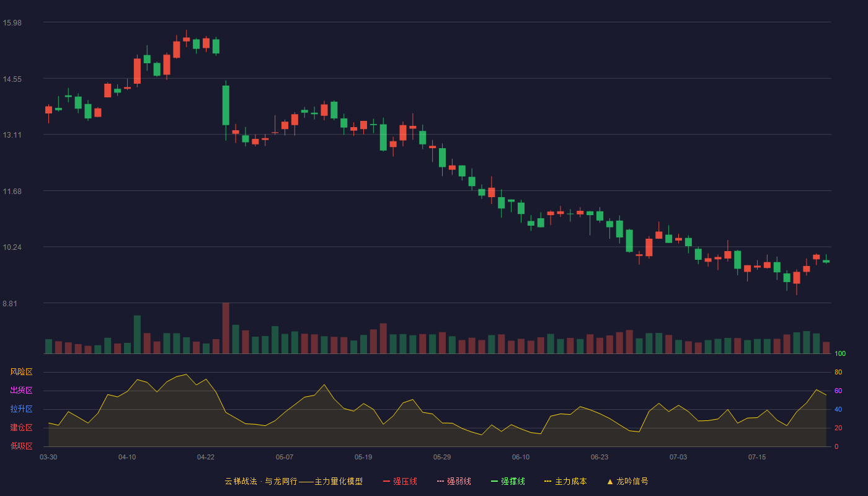Click the 20 indicator scale label
This screenshot has width=868, height=496.
pyautogui.click(x=838, y=428)
